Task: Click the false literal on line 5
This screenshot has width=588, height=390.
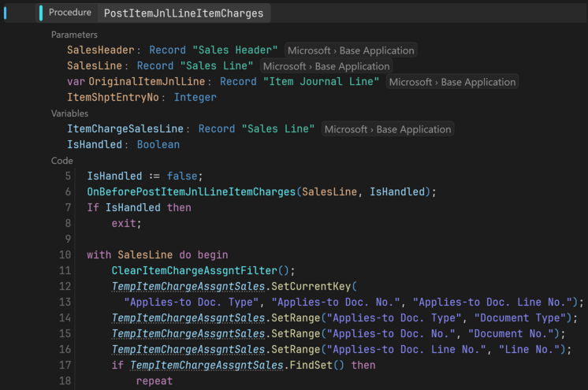Action: [182, 176]
